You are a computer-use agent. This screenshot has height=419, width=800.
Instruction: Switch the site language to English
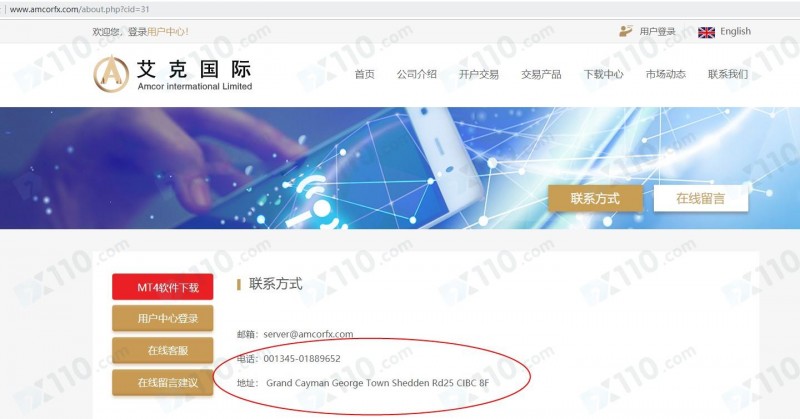pyautogui.click(x=735, y=32)
